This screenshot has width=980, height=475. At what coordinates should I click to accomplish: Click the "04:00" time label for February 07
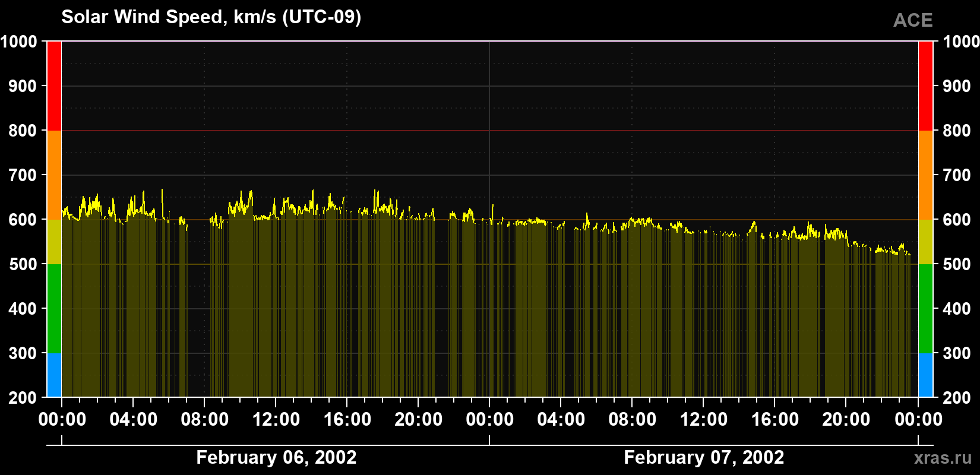561,420
